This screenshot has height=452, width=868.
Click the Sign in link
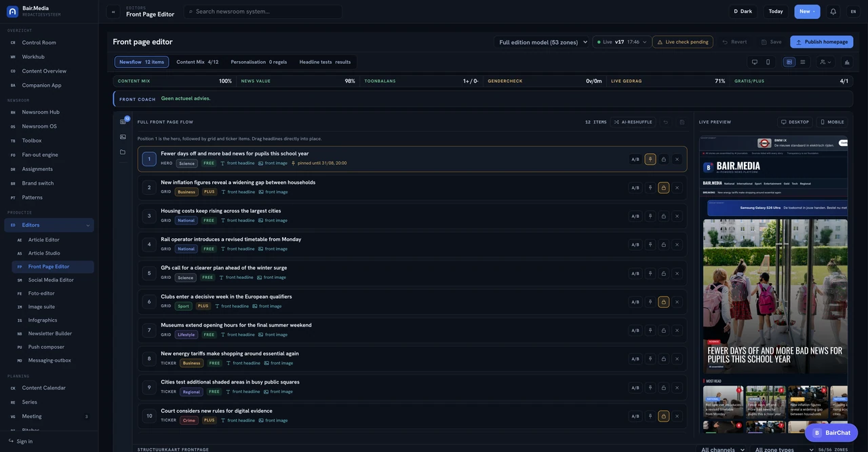[20, 441]
